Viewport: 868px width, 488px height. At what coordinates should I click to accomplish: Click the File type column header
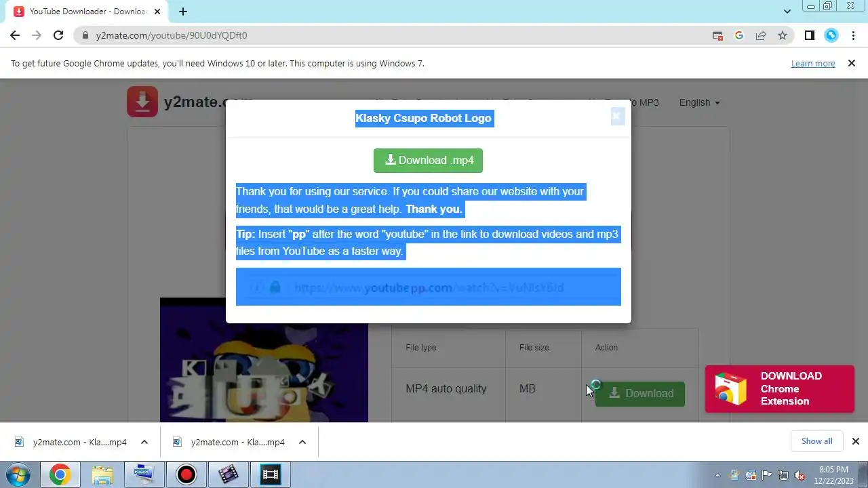pyautogui.click(x=421, y=347)
